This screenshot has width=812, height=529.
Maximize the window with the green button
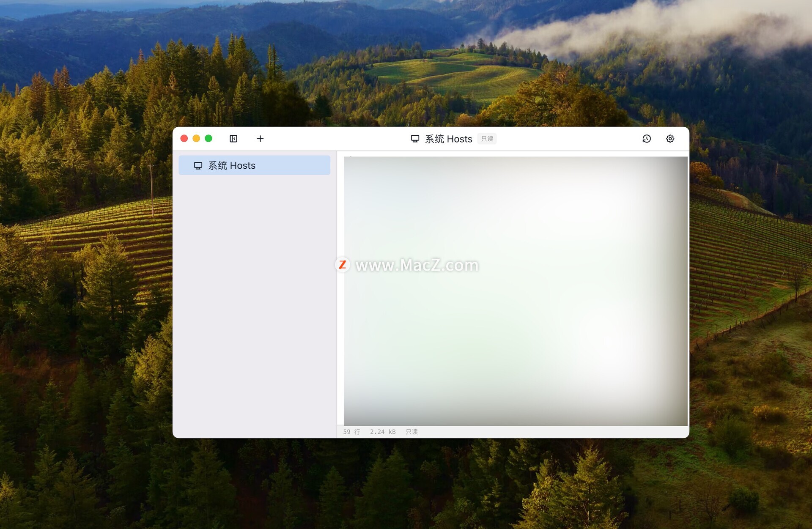pos(208,139)
